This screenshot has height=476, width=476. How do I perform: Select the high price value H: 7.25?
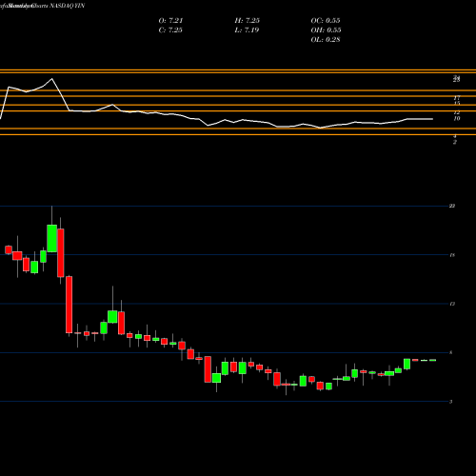(x=248, y=21)
